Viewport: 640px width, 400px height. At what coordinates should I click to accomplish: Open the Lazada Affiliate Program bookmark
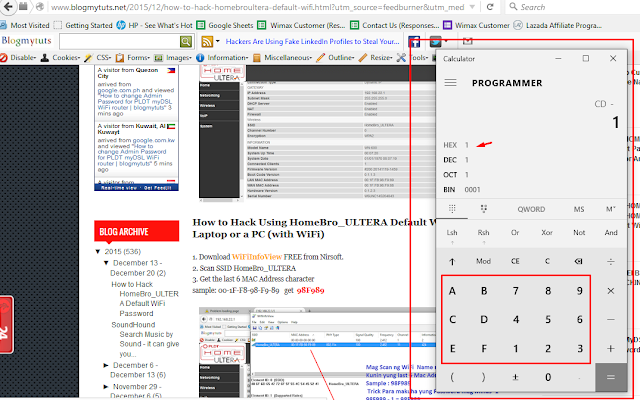coord(558,25)
